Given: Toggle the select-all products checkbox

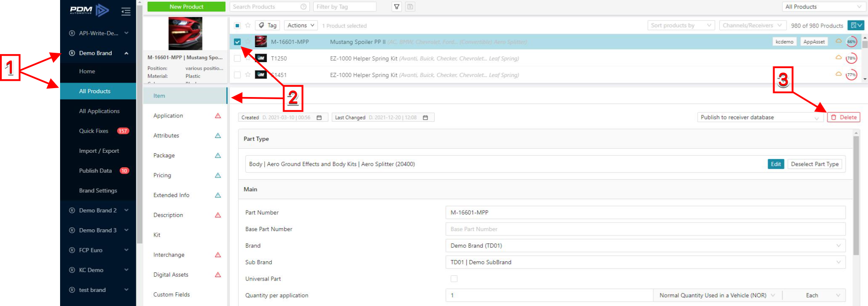Looking at the screenshot, I should [x=237, y=26].
